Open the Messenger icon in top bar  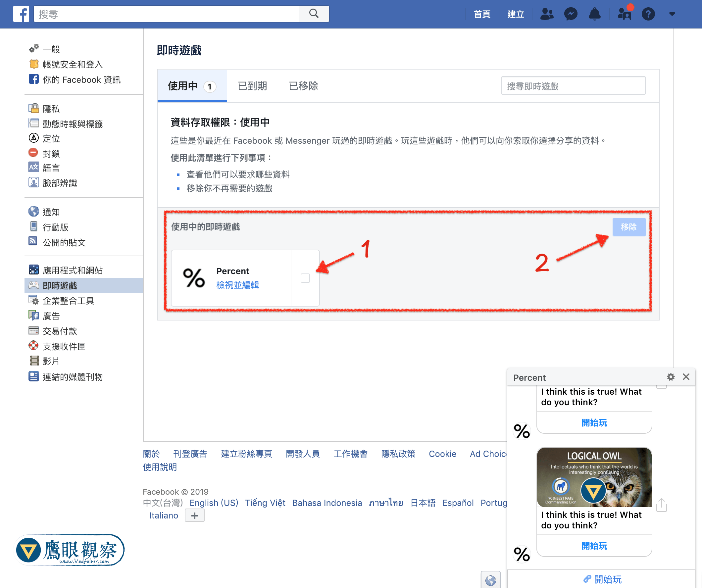(x=571, y=14)
